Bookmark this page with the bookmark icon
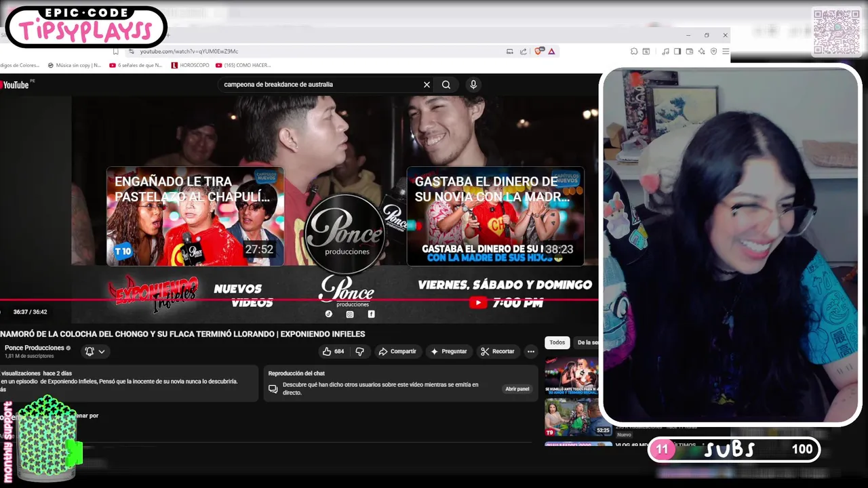868x488 pixels. point(116,52)
